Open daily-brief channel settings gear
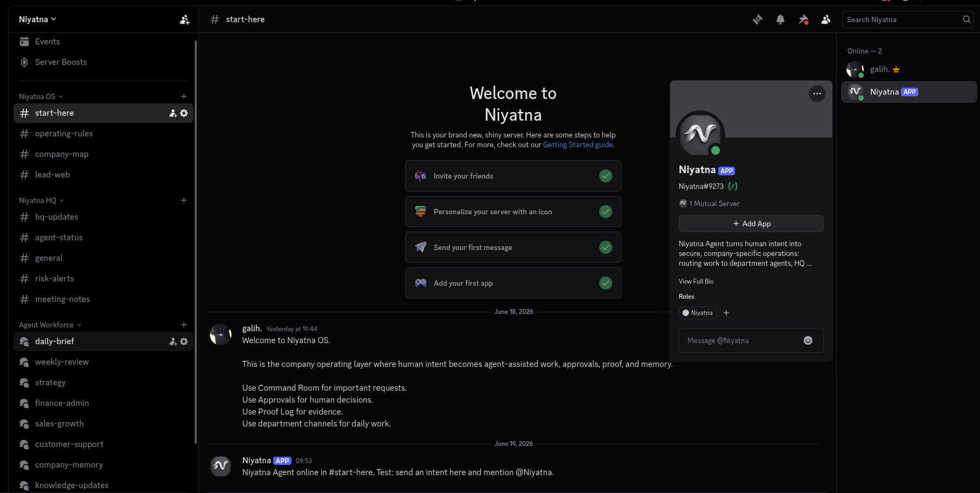The width and height of the screenshot is (980, 493). coord(184,341)
